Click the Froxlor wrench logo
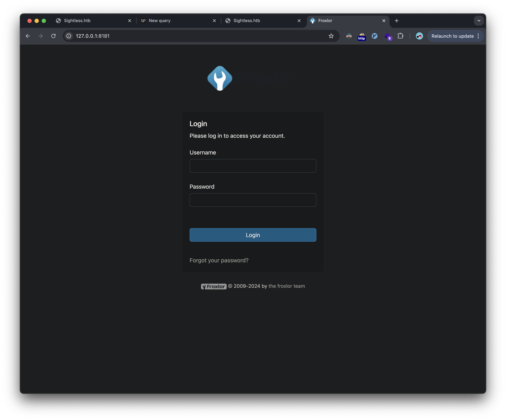Viewport: 506px width, 420px height. [220, 78]
